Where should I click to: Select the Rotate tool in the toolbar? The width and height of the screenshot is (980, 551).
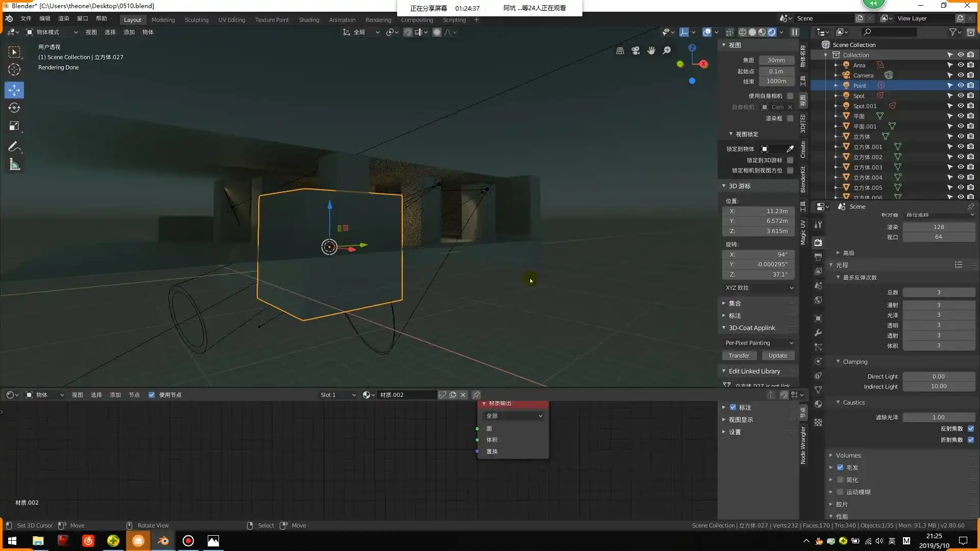(14, 108)
